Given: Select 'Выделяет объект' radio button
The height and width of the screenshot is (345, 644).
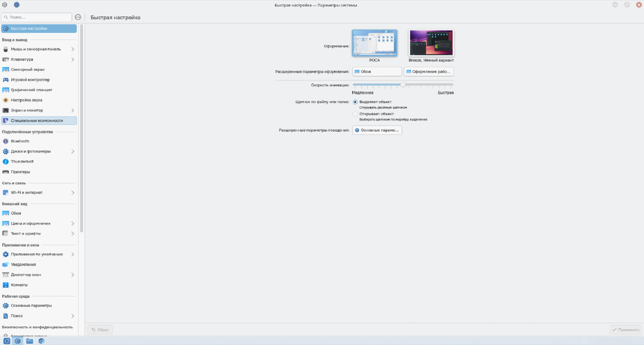Looking at the screenshot, I should (355, 102).
